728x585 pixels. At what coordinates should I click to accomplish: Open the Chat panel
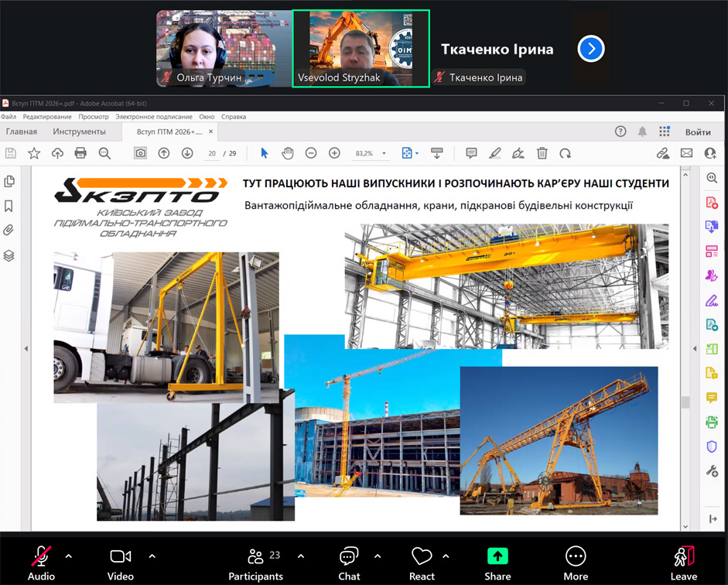[349, 563]
